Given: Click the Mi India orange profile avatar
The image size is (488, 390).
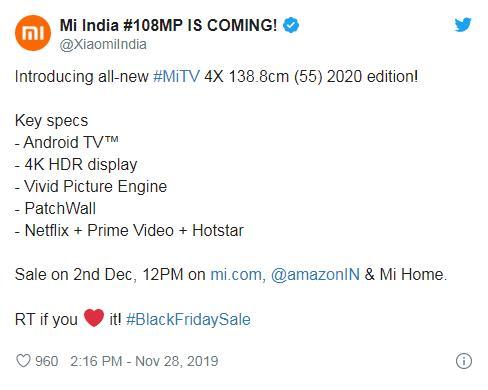Looking at the screenshot, I should click(33, 33).
